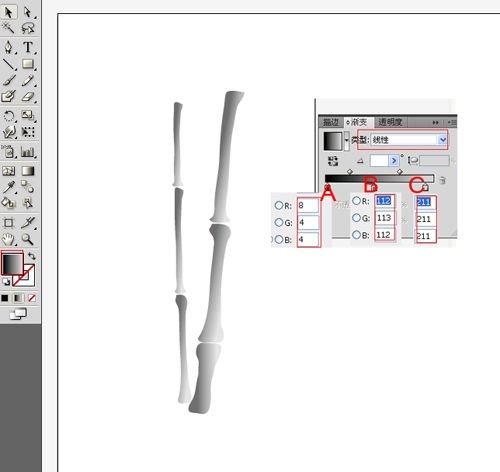Image resolution: width=500 pixels, height=472 pixels.
Task: Select B radio button beside value 112
Action: pos(356,235)
